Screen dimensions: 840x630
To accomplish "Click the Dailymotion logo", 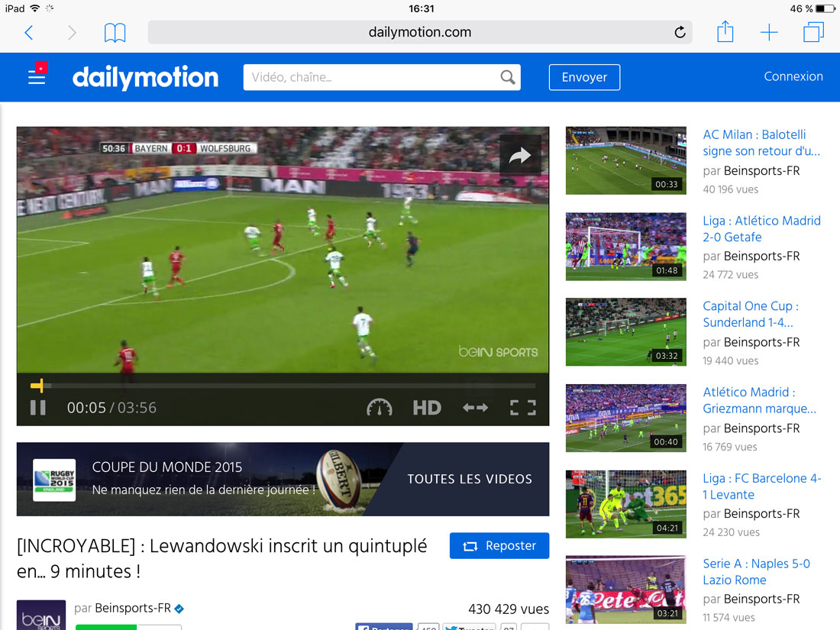I will coord(146,77).
